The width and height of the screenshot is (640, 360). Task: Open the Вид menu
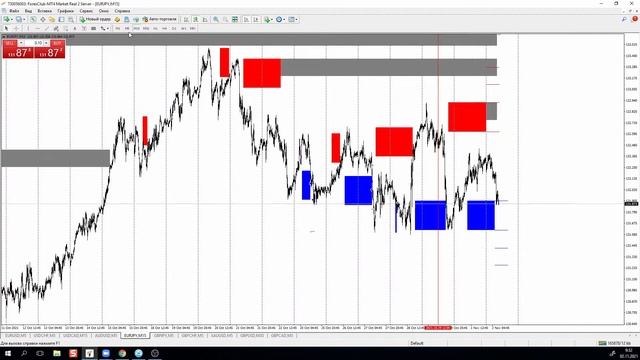(28, 11)
